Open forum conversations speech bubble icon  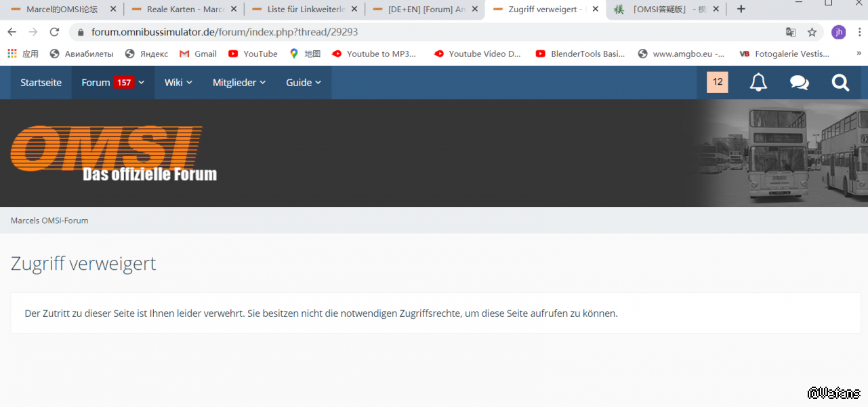coord(800,83)
